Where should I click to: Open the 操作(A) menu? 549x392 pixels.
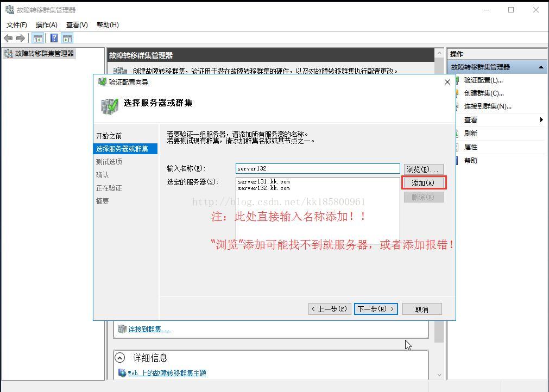coord(46,24)
